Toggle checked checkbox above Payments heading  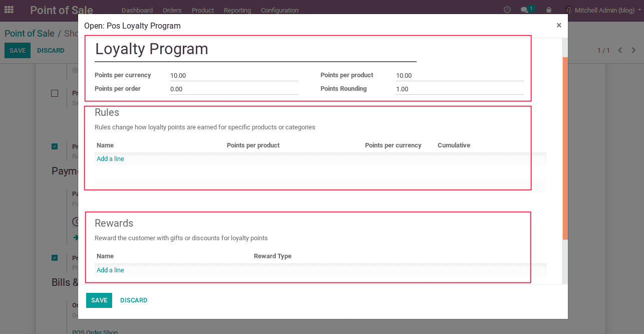coord(55,146)
